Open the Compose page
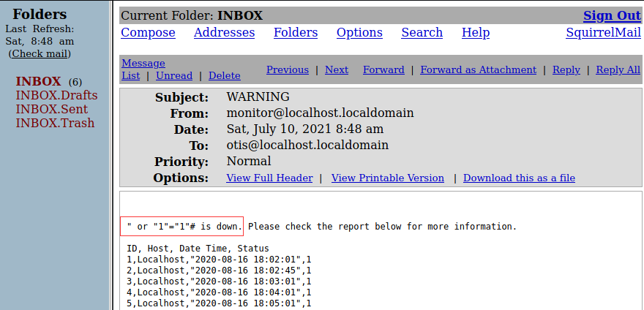Screen dimensions: 644x310 [148, 33]
